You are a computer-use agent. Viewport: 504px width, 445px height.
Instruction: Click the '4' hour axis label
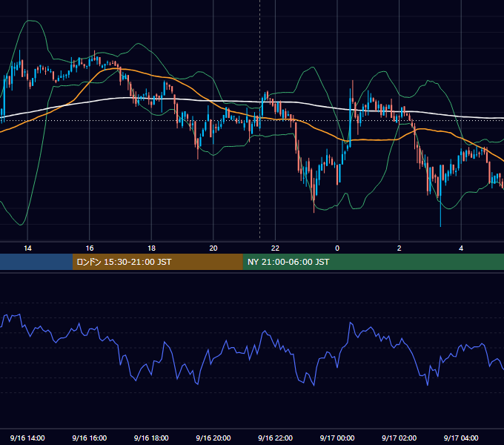pyautogui.click(x=461, y=248)
